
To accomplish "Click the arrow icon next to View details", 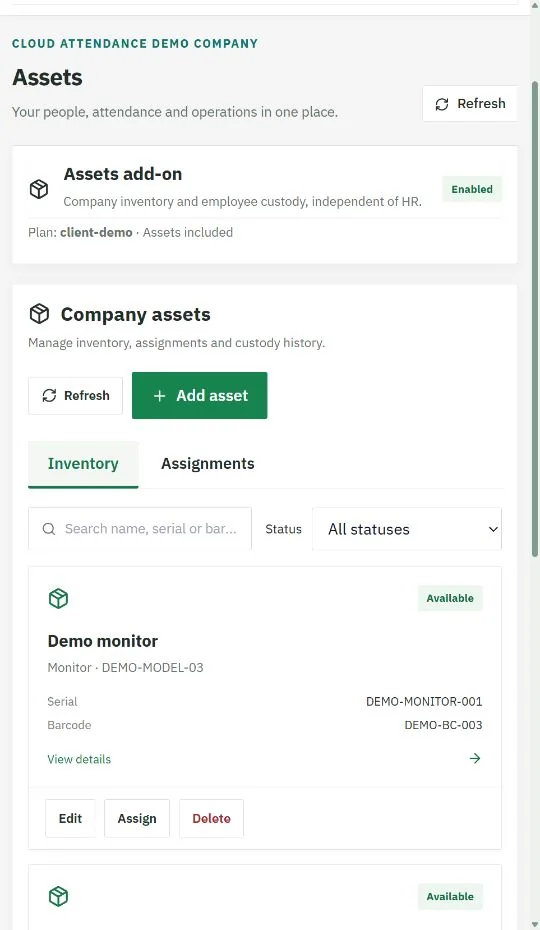I will [475, 759].
